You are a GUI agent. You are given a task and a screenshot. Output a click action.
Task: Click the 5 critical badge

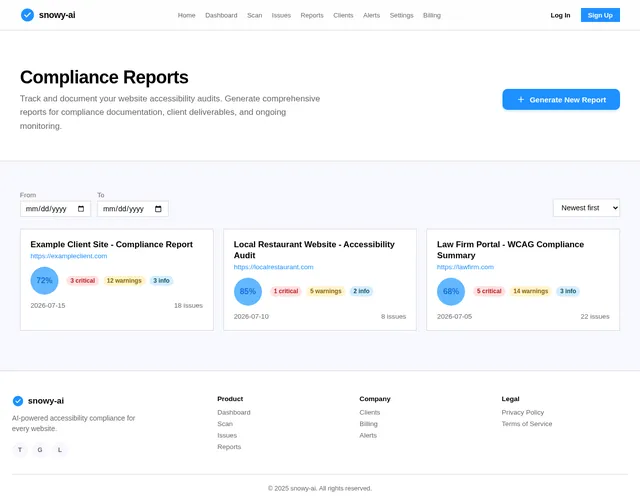(489, 291)
